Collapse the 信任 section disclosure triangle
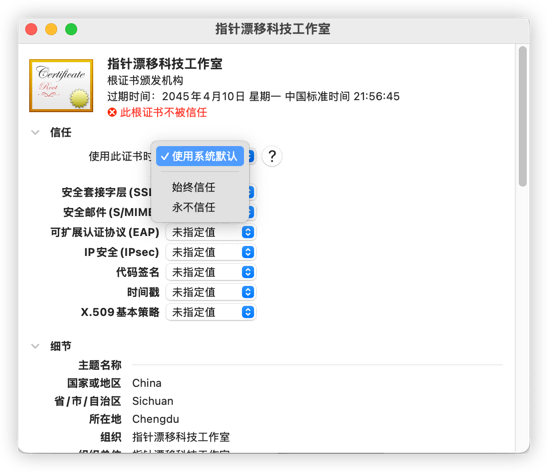Viewport: 548px width, 472px height. 35,132
